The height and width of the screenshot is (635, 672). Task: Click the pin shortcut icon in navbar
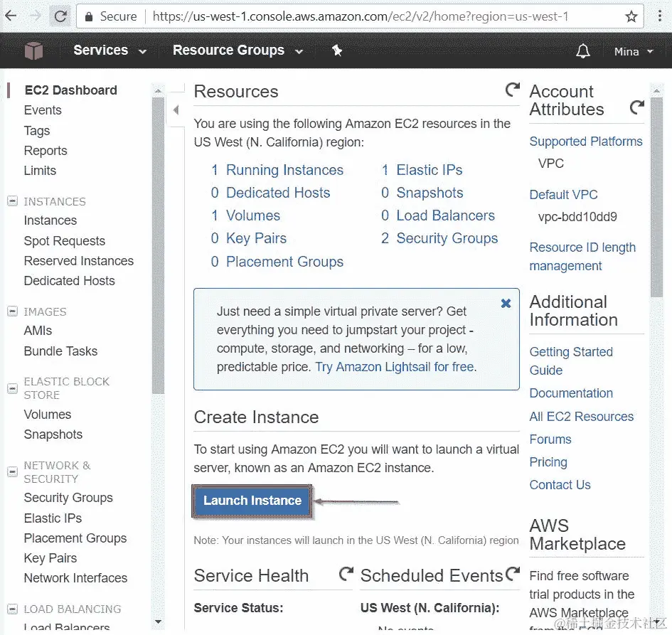337,50
